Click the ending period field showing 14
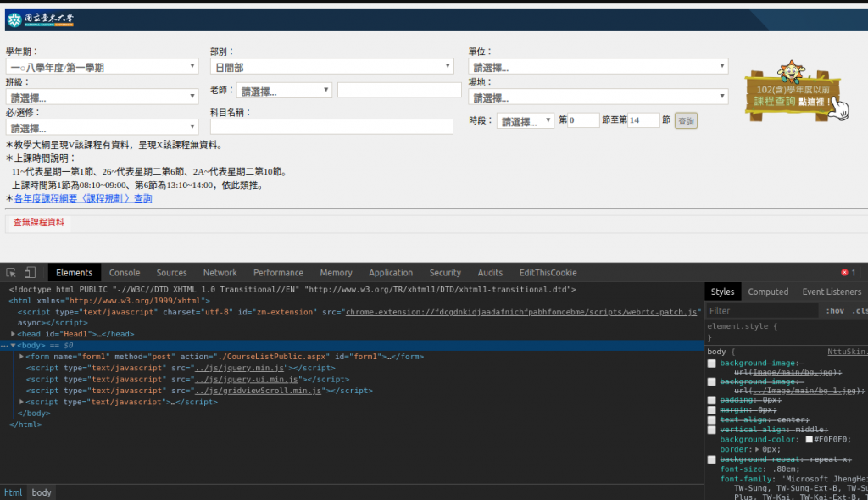The image size is (868, 500). pos(643,120)
